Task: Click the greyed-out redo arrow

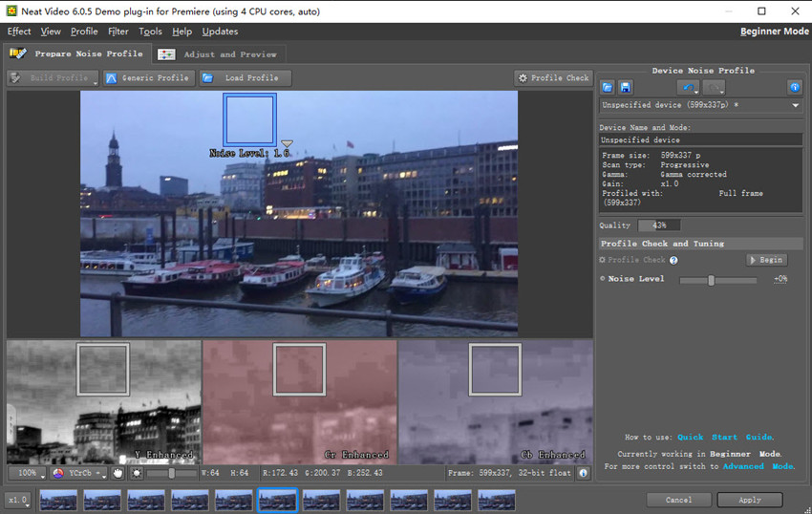Action: pos(715,88)
